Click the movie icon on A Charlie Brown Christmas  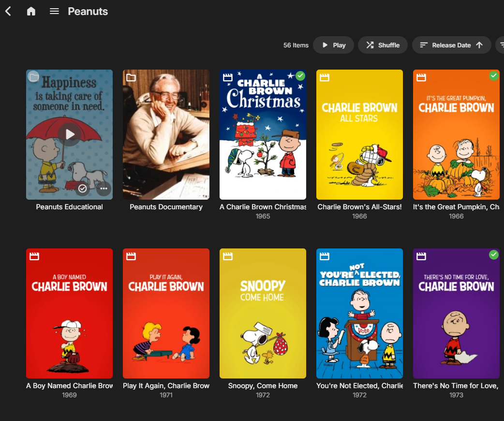pos(227,77)
